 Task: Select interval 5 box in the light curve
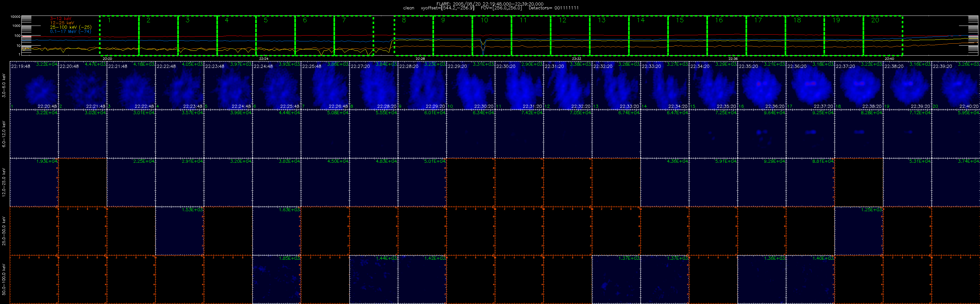coord(276,36)
